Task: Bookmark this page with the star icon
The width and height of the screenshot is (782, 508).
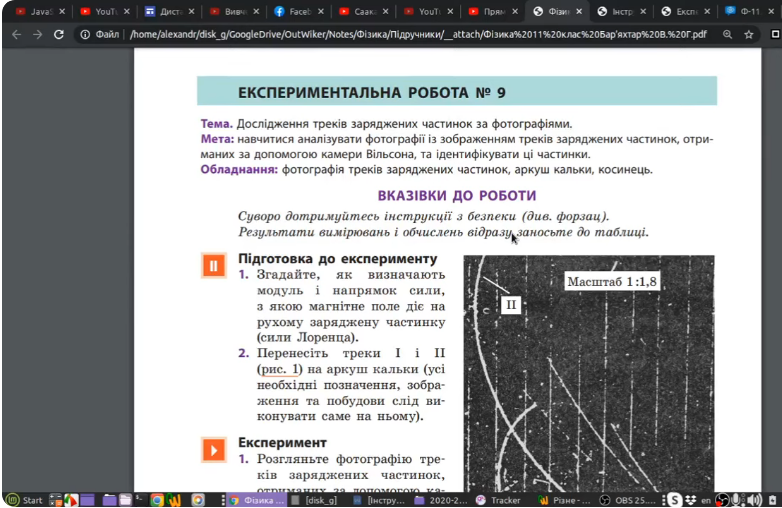Action: point(749,34)
